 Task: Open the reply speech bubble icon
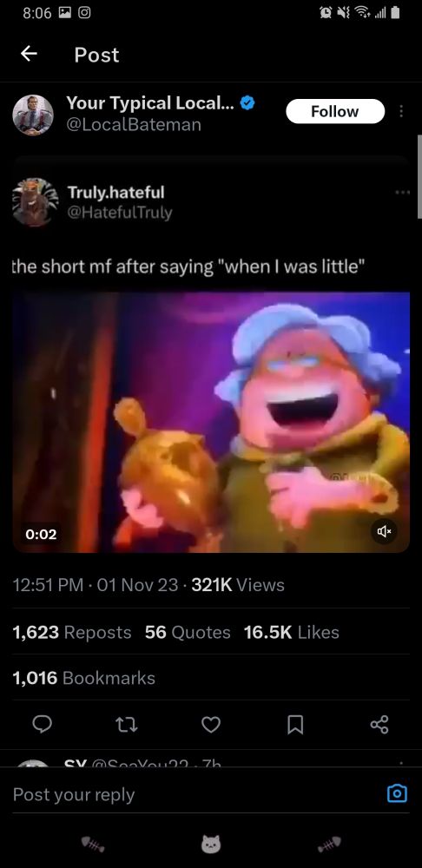[x=42, y=724]
